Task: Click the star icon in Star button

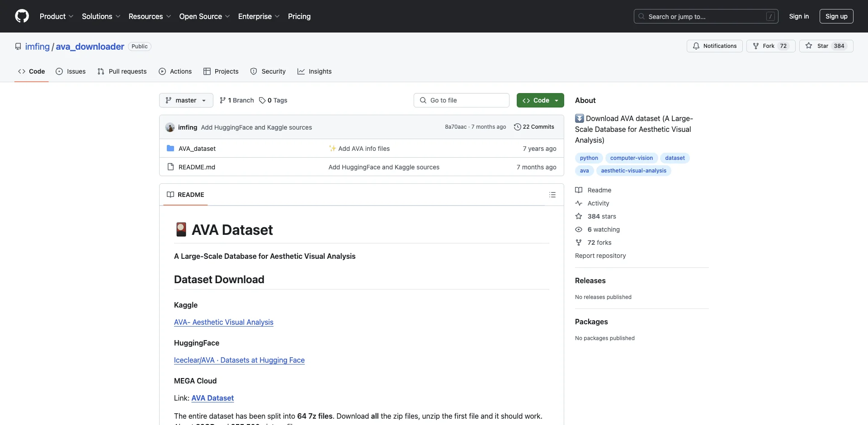Action: 809,46
